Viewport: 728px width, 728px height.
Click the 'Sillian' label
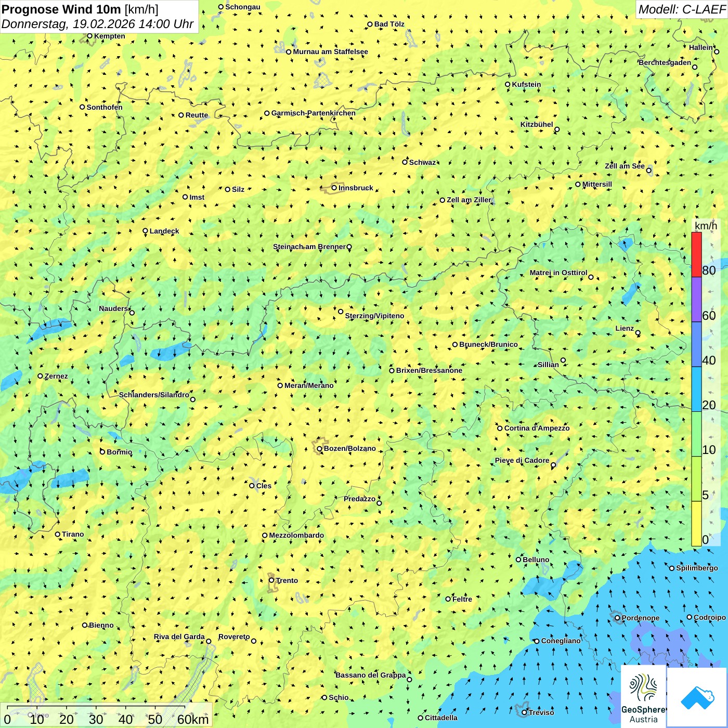coord(548,365)
